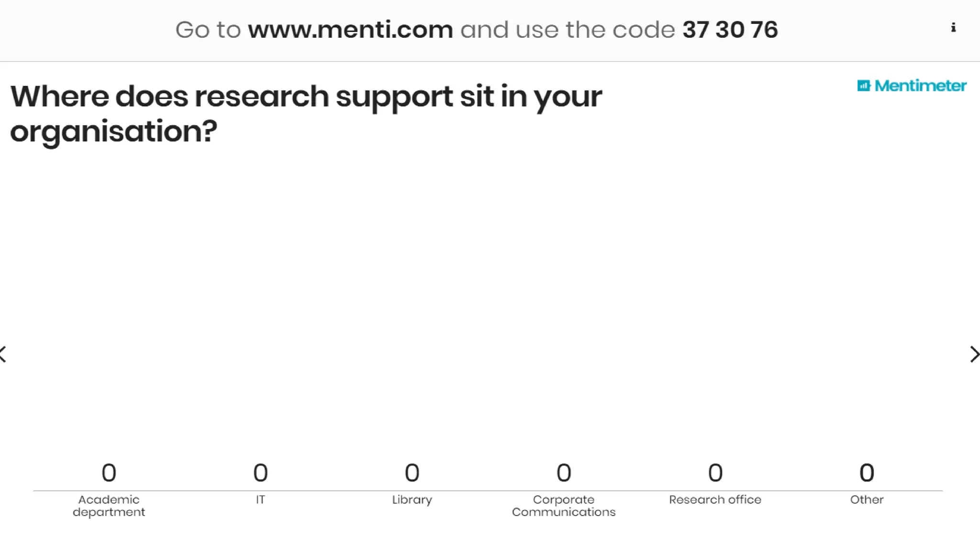Click the vote count above IT
980x551 pixels.
pyautogui.click(x=260, y=473)
